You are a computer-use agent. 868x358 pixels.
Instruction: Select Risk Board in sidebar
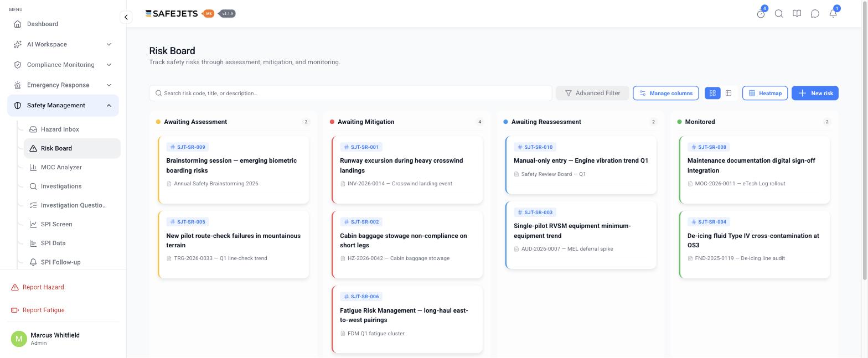click(x=72, y=148)
